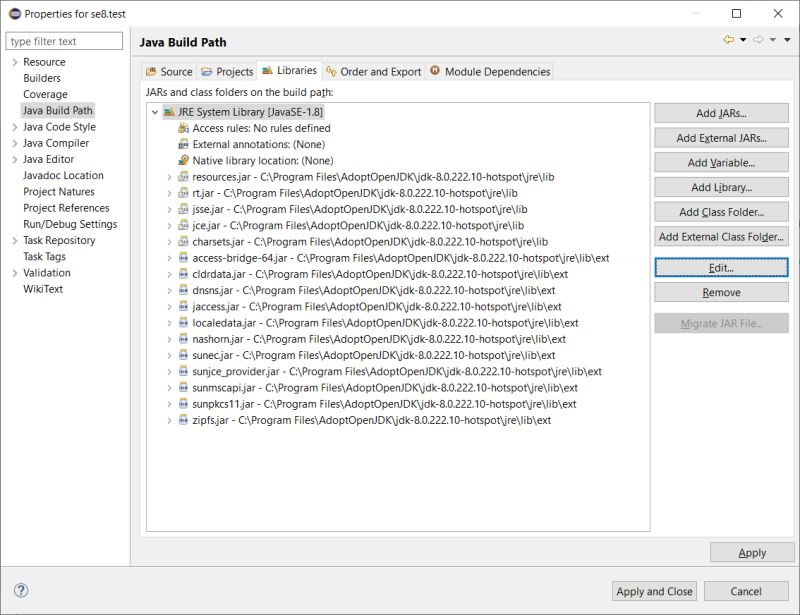Click the Add External JARs button

722,137
